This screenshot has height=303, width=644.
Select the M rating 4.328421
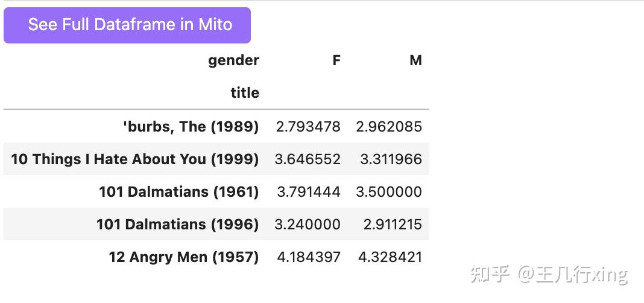click(390, 257)
